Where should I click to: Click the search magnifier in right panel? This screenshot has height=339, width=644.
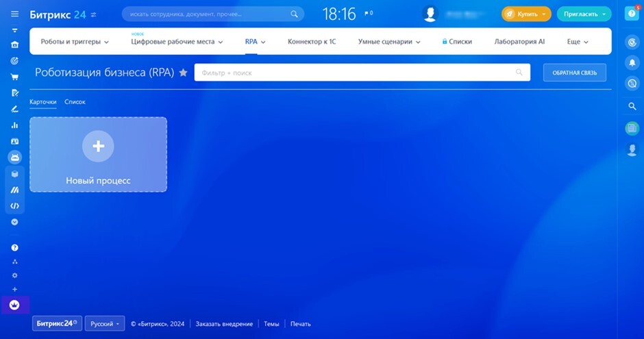632,106
